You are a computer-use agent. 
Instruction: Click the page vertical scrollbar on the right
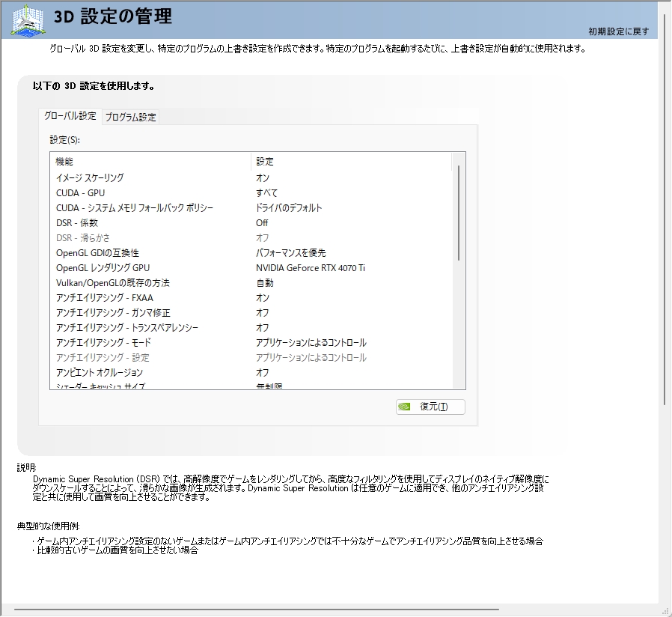tap(665, 209)
